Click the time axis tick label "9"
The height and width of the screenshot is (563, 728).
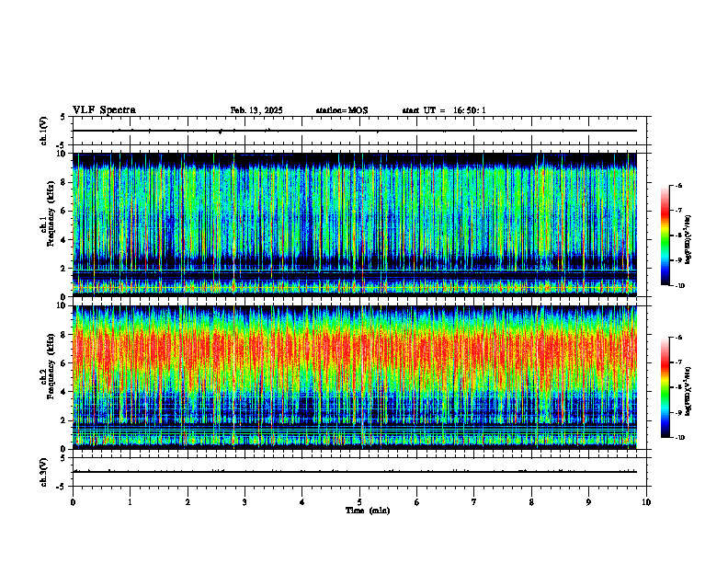(588, 502)
